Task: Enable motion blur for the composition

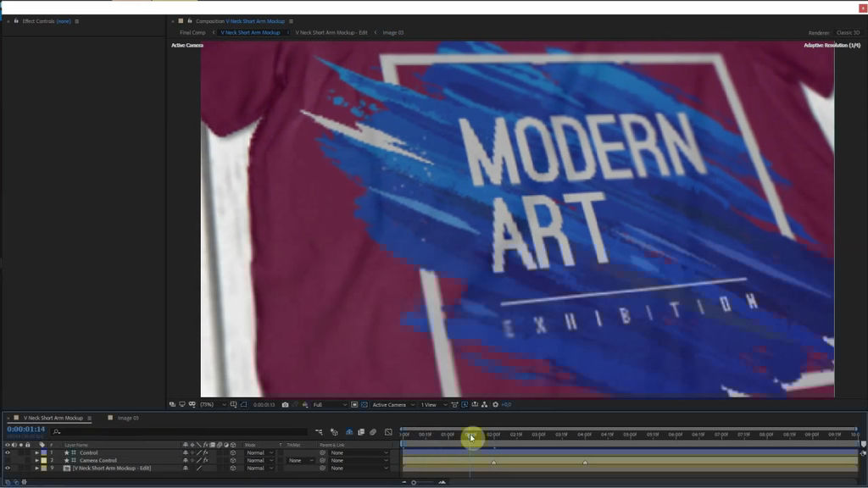Action: point(374,431)
